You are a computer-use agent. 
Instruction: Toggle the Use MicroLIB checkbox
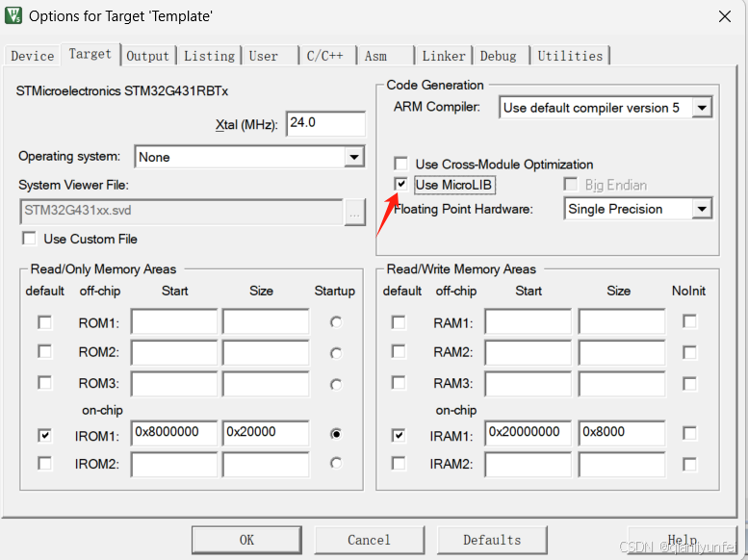coord(401,184)
